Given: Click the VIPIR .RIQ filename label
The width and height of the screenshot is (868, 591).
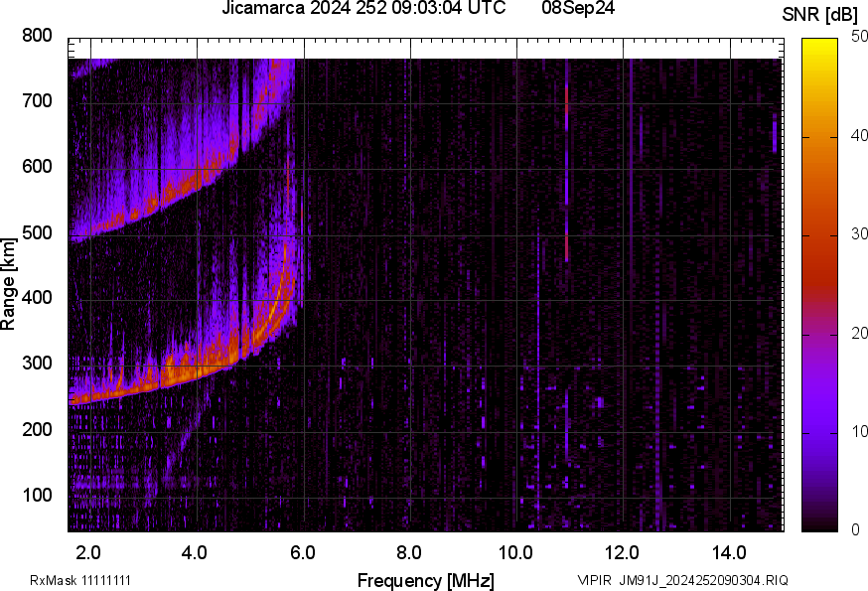Looking at the screenshot, I should click(682, 580).
